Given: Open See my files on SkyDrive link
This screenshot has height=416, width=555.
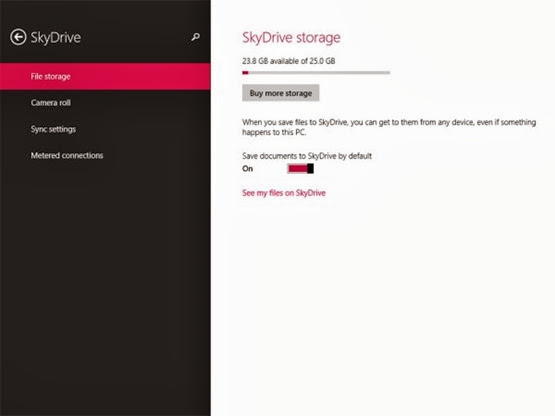Looking at the screenshot, I should tap(284, 193).
